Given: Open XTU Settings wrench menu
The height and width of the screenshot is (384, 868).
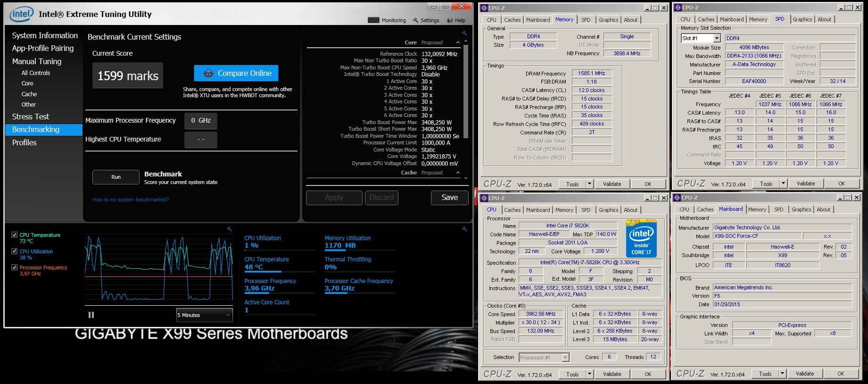Looking at the screenshot, I should click(426, 20).
